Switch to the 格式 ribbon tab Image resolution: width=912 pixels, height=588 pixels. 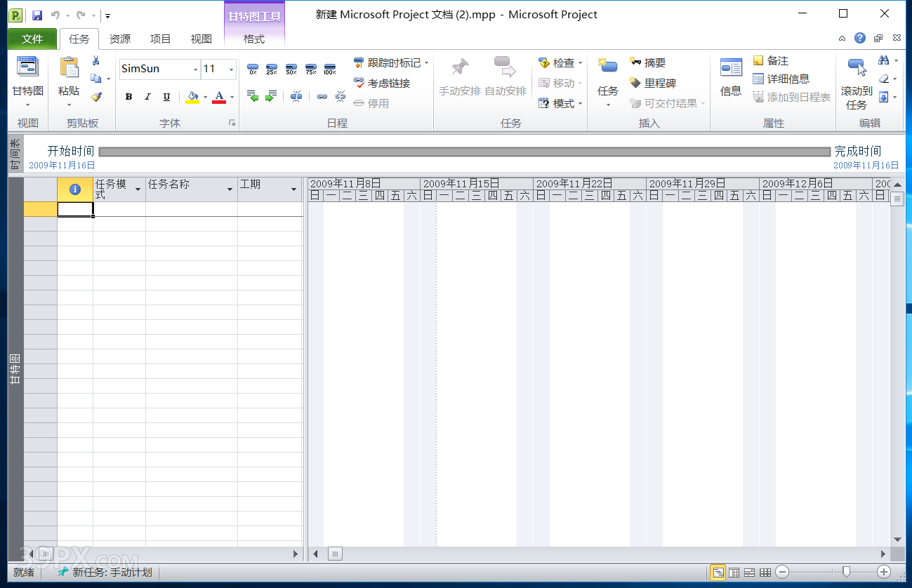[x=254, y=39]
